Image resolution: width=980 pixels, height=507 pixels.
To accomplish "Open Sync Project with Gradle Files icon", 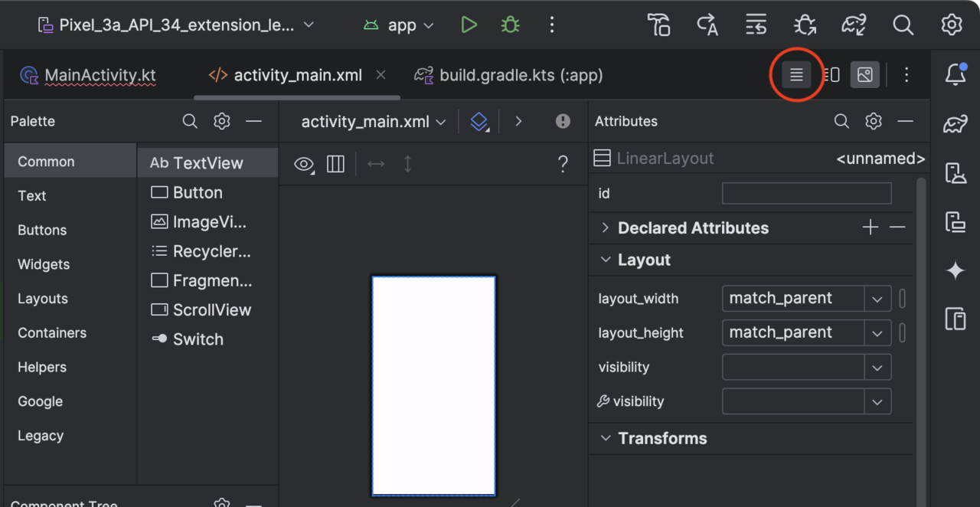I will pos(854,25).
